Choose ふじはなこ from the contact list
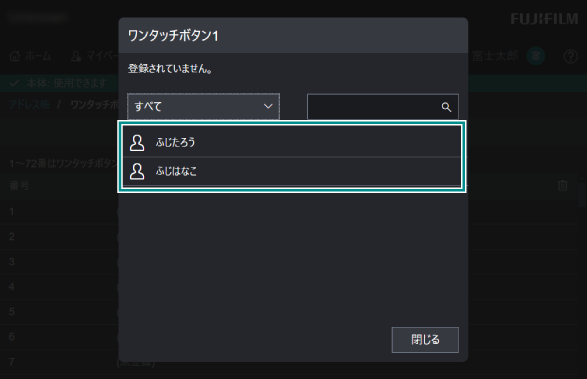 click(x=292, y=171)
